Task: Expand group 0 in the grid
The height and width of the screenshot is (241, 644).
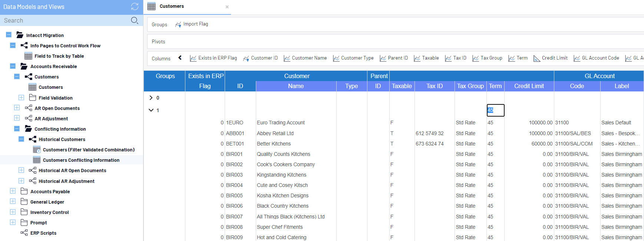Action: coord(151,98)
